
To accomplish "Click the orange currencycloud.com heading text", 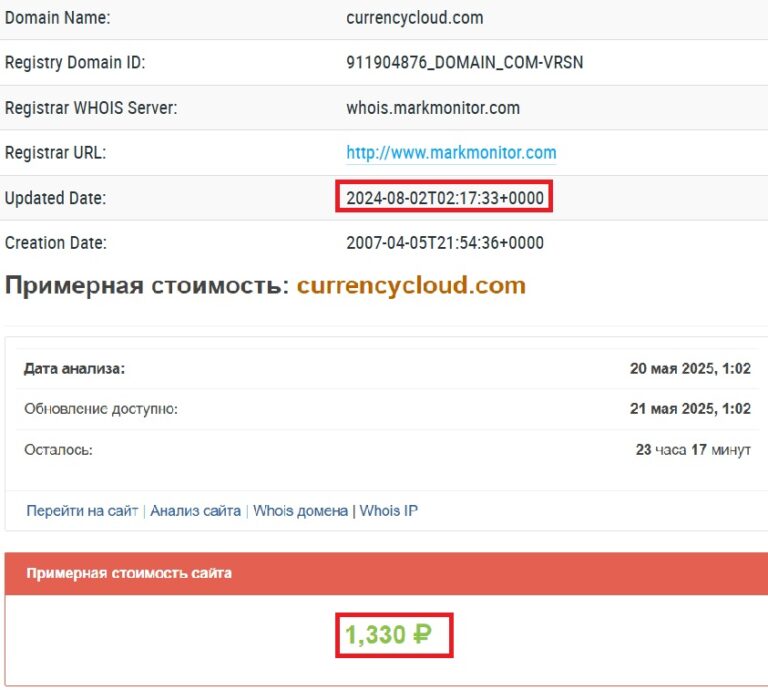I will pos(411,285).
